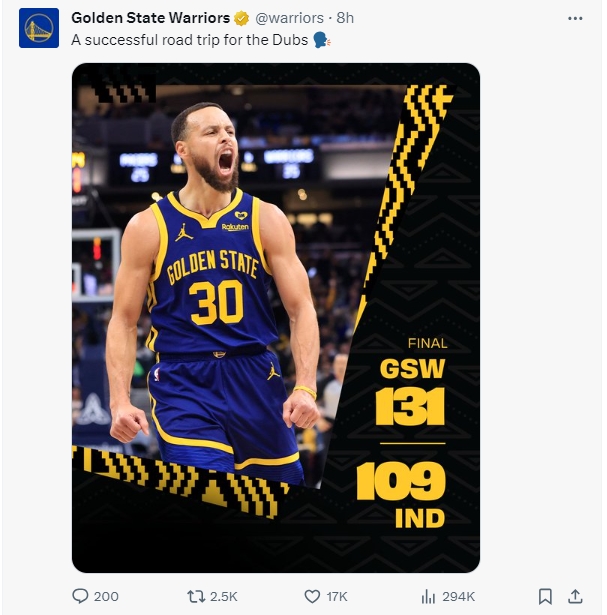
Task: Click the 200 replies count
Action: [106, 596]
